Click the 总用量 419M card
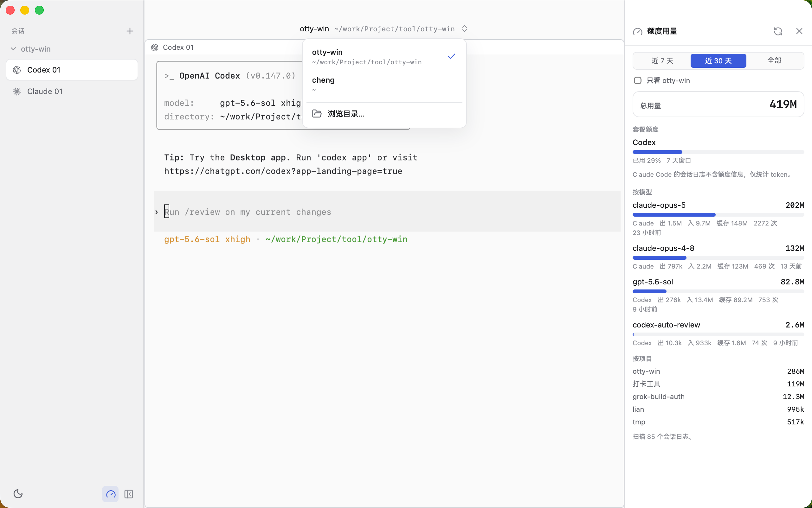Image resolution: width=812 pixels, height=508 pixels. pyautogui.click(x=718, y=105)
